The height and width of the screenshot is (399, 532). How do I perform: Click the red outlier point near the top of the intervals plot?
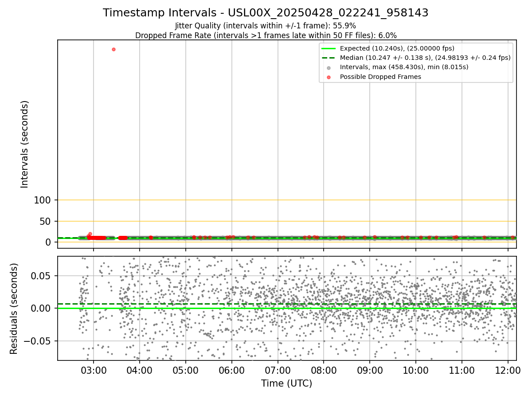(x=113, y=49)
